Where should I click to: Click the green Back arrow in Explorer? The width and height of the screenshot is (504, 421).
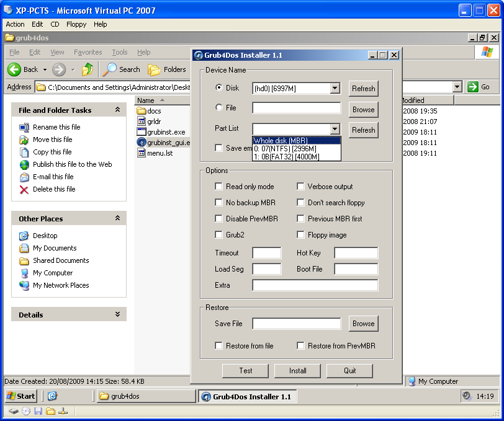[x=14, y=69]
